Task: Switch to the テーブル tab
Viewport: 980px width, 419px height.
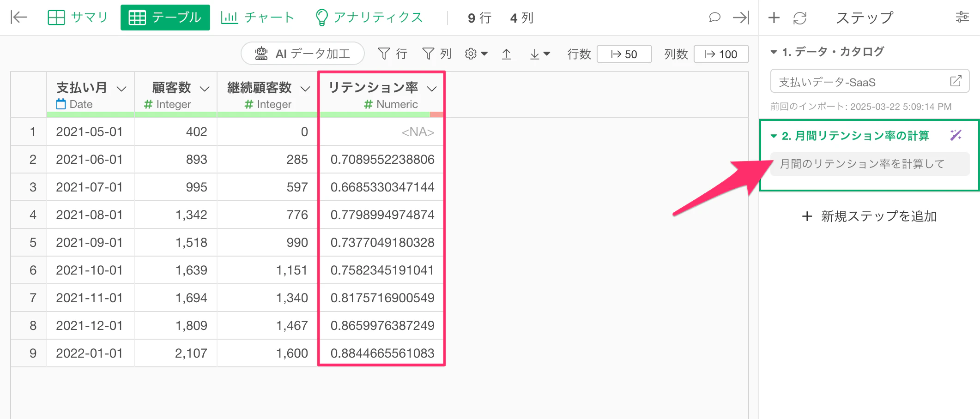Action: 165,18
